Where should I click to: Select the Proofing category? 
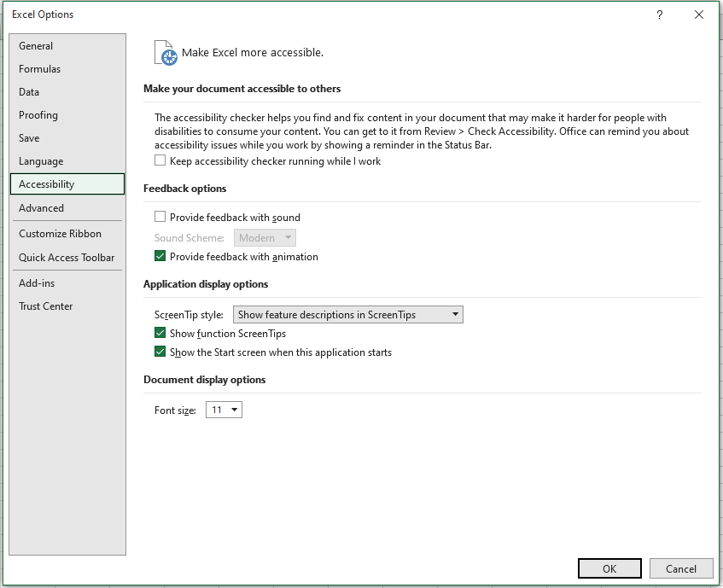(x=67, y=115)
